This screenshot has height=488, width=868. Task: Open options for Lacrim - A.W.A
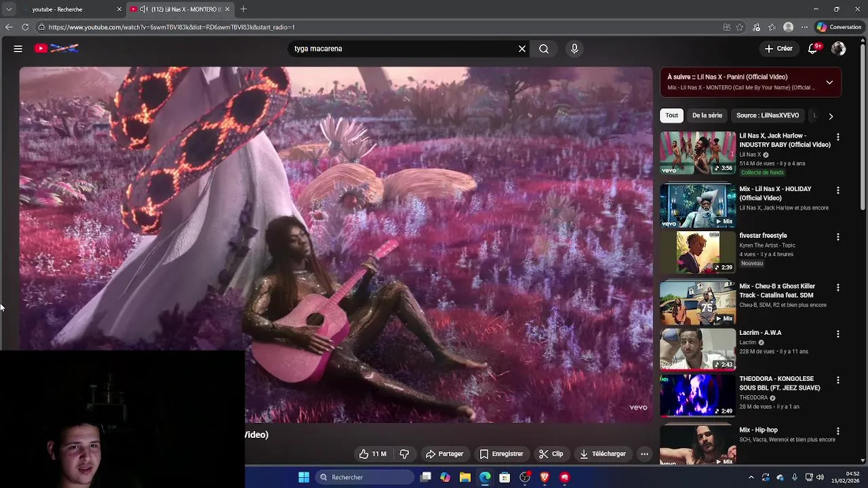(838, 334)
